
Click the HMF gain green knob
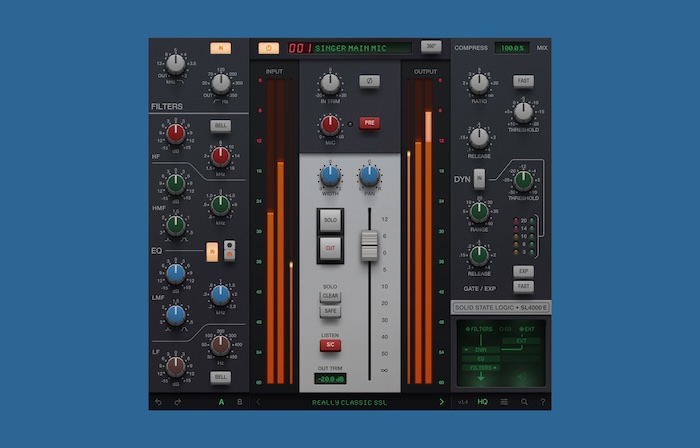(x=176, y=183)
